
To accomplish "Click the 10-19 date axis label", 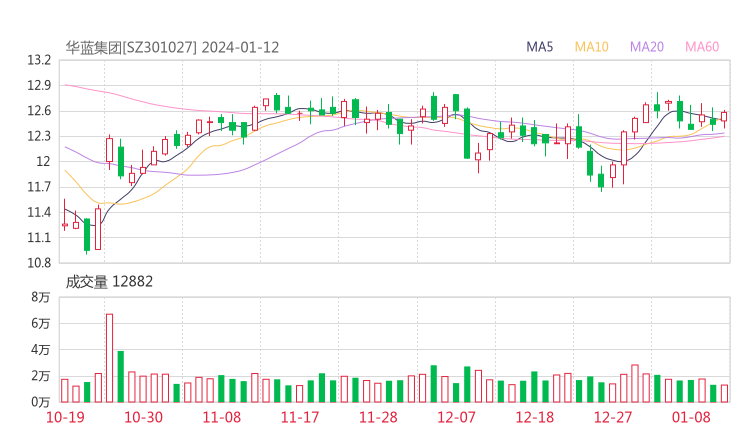I will [65, 417].
